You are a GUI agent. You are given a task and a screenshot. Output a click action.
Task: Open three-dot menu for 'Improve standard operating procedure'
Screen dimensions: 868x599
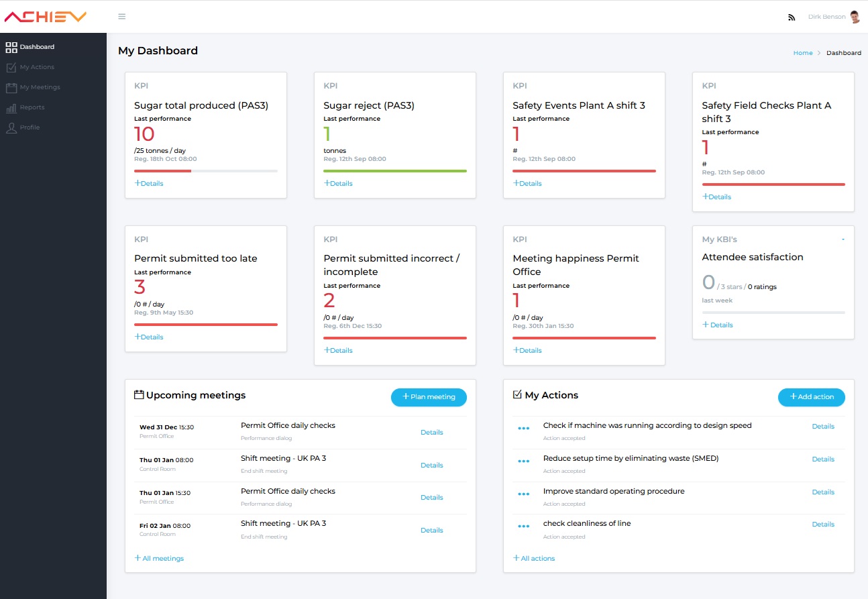(524, 494)
